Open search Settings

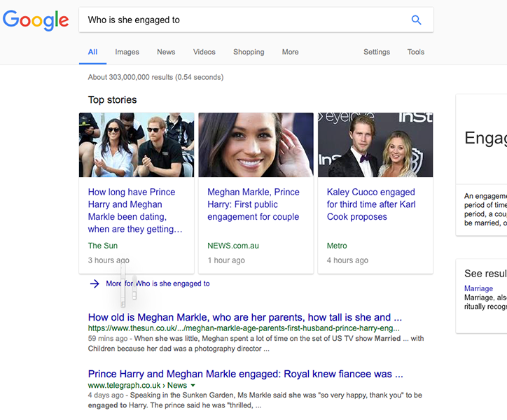(x=377, y=52)
